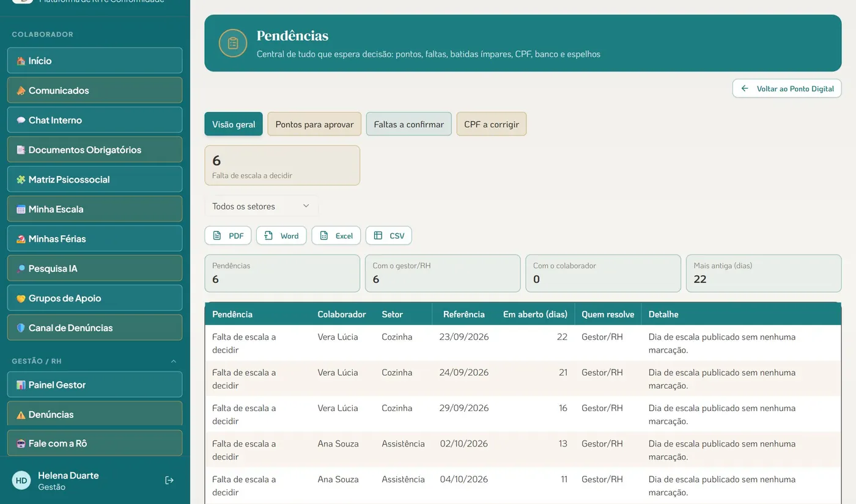856x504 pixels.
Task: Go to Pesquisa IA in the sidebar
Action: point(95,268)
